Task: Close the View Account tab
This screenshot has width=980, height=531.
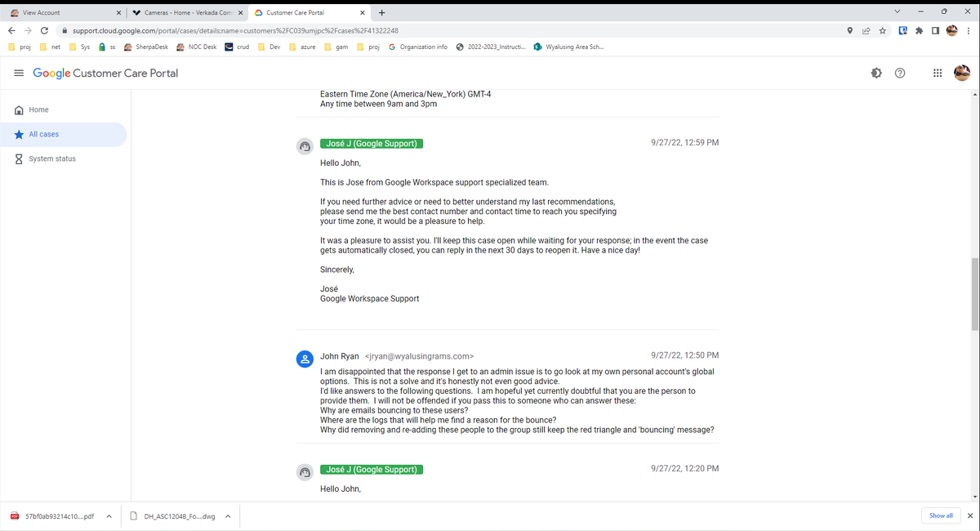Action: 118,13
